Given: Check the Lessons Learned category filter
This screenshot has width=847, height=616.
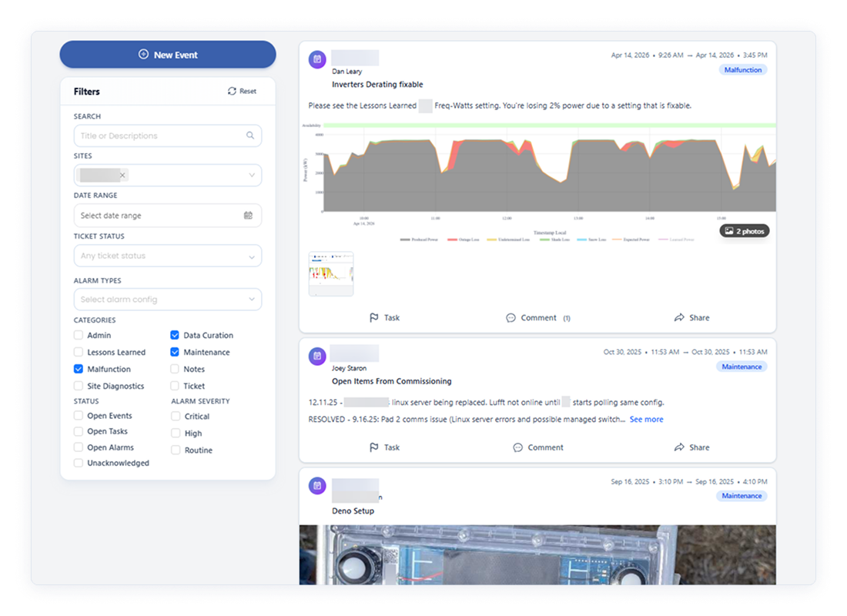Looking at the screenshot, I should [78, 352].
